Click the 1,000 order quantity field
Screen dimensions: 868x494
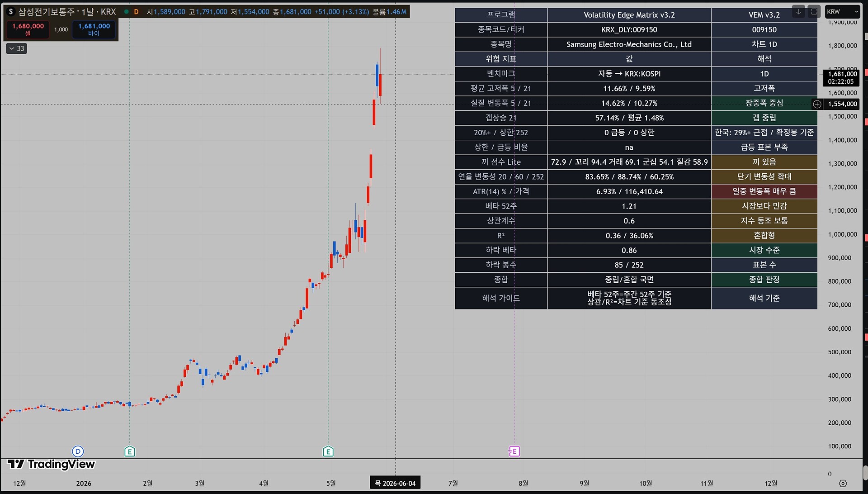61,29
